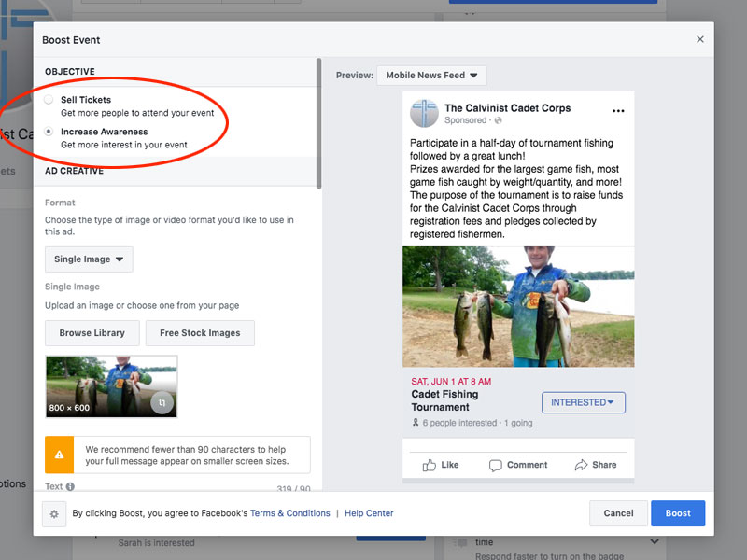Close the Boost Event dialog
The width and height of the screenshot is (747, 560).
[x=699, y=39]
